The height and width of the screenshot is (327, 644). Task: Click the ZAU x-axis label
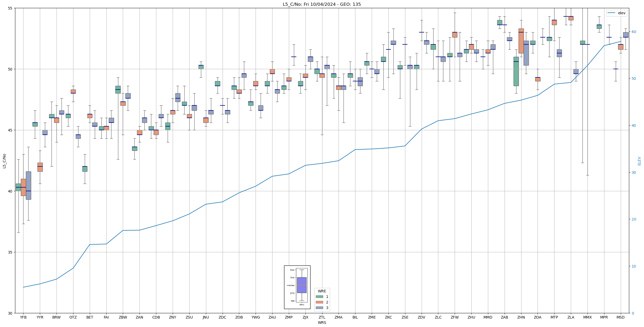click(x=272, y=317)
